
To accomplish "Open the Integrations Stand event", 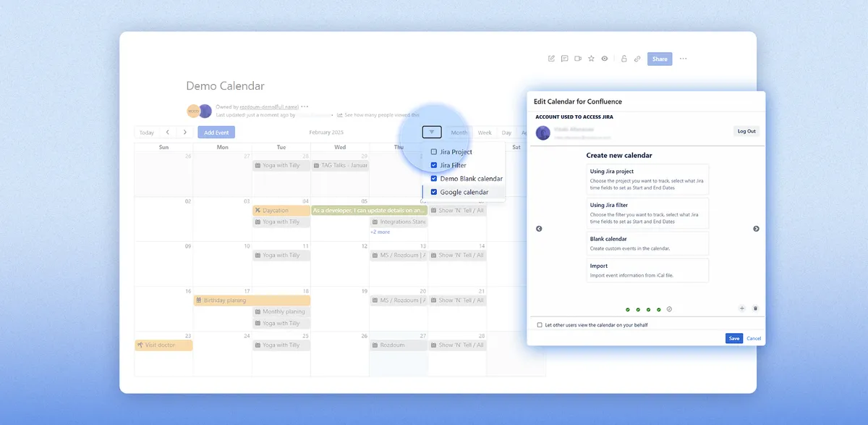I will (399, 222).
